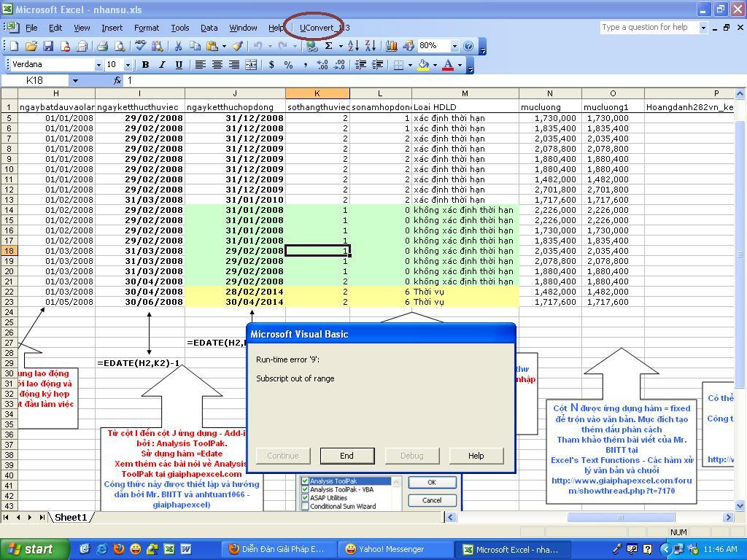This screenshot has height=560, width=747.
Task: Open the Paste options dropdown arrow
Action: (224, 46)
